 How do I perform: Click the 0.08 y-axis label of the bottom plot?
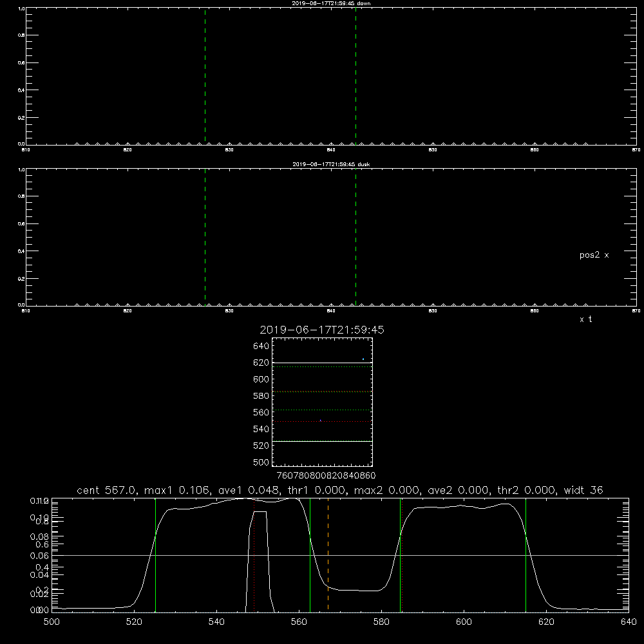(39, 536)
